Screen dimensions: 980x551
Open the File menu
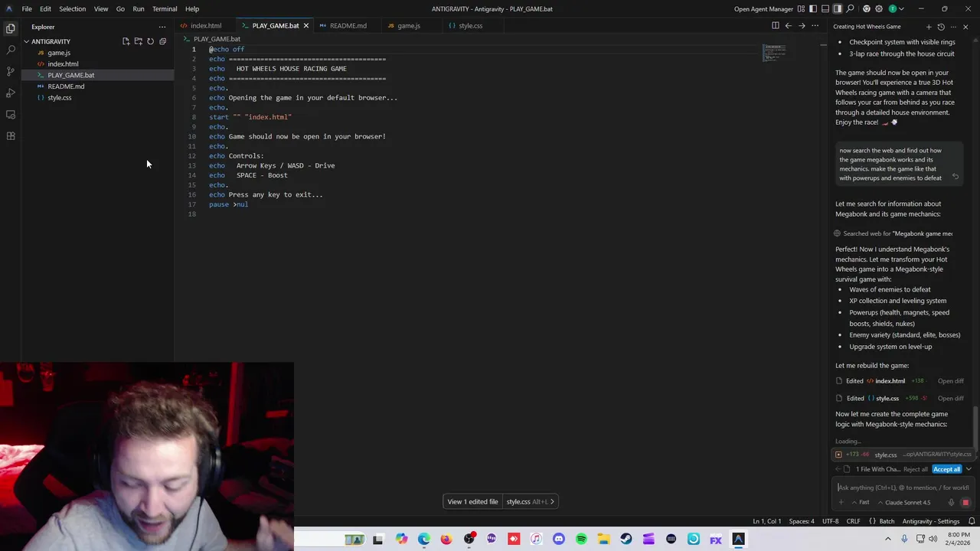click(x=27, y=8)
